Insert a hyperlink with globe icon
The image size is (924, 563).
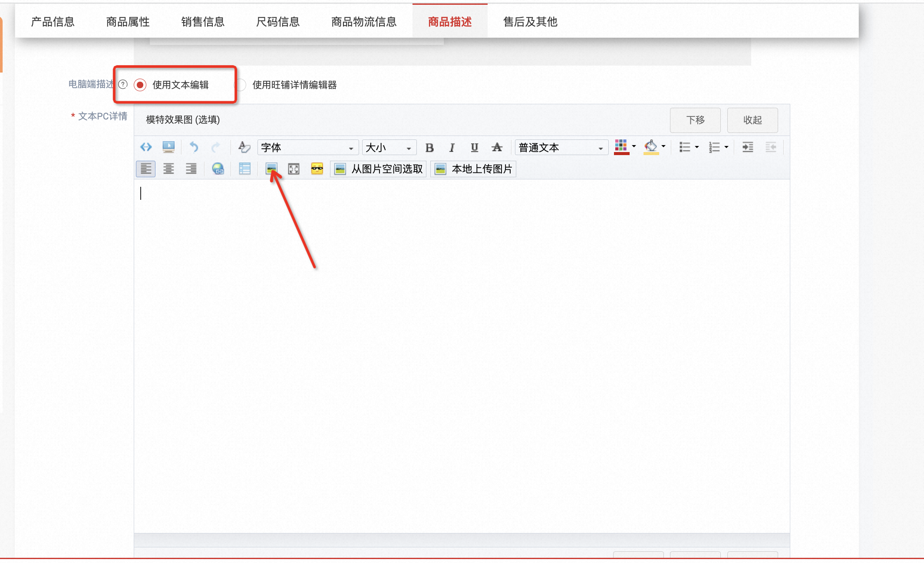pyautogui.click(x=218, y=169)
